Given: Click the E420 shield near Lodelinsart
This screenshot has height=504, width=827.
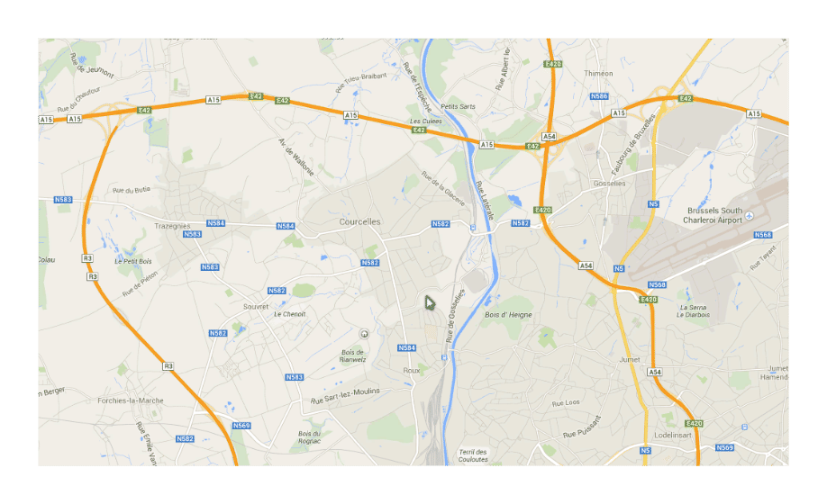Looking at the screenshot, I should tap(694, 423).
